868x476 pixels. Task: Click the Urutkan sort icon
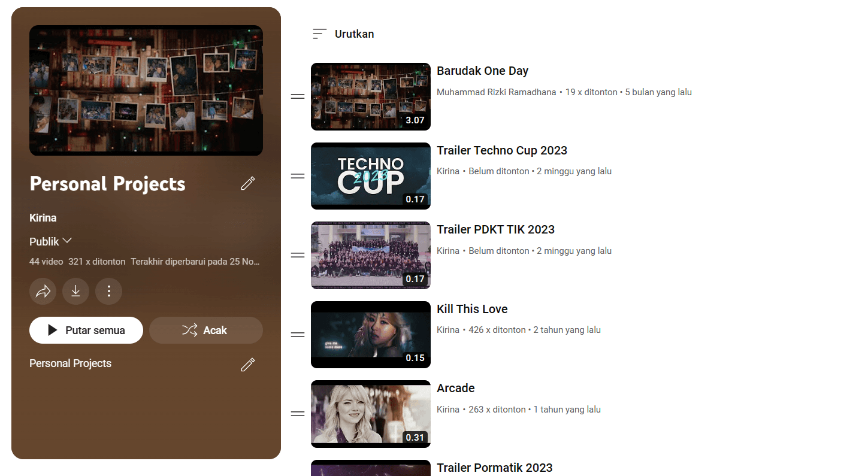(320, 34)
